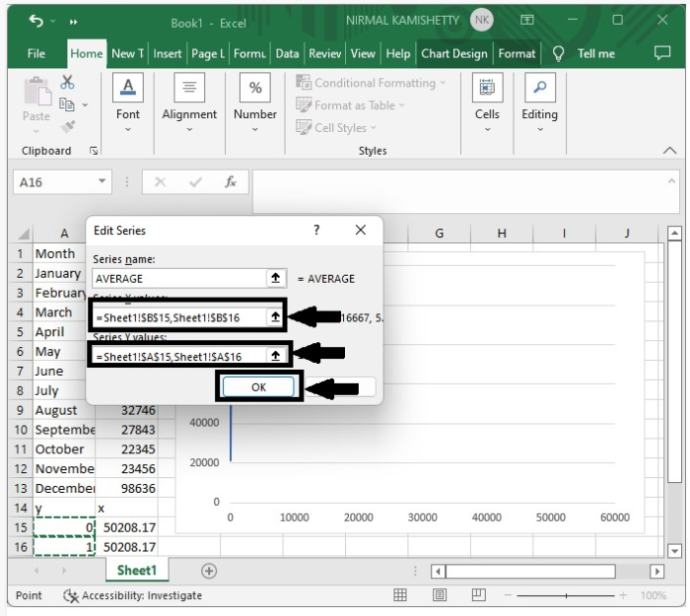Viewport: 690px width, 616px height.
Task: Switch to the Insert tab
Action: click(168, 53)
